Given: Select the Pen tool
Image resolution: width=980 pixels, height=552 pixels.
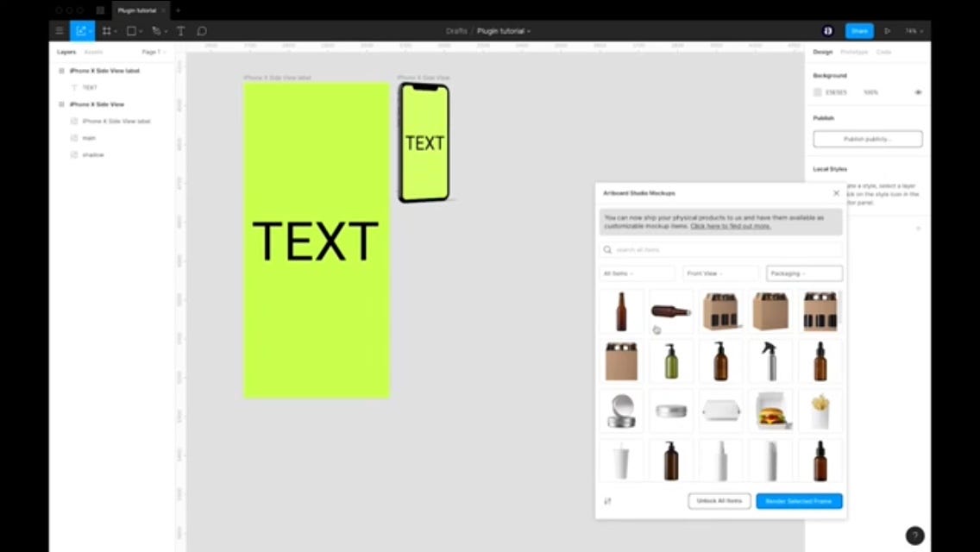Looking at the screenshot, I should [155, 30].
